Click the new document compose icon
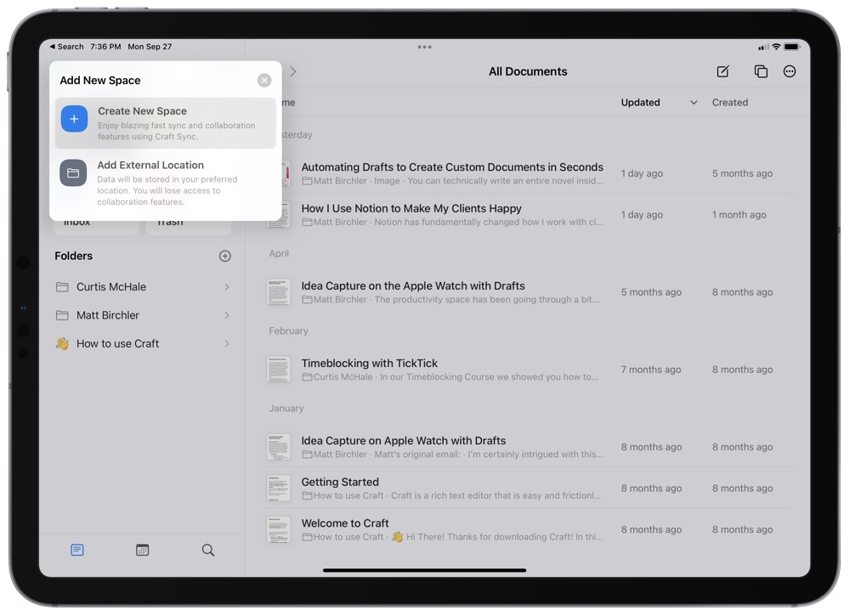 point(722,71)
